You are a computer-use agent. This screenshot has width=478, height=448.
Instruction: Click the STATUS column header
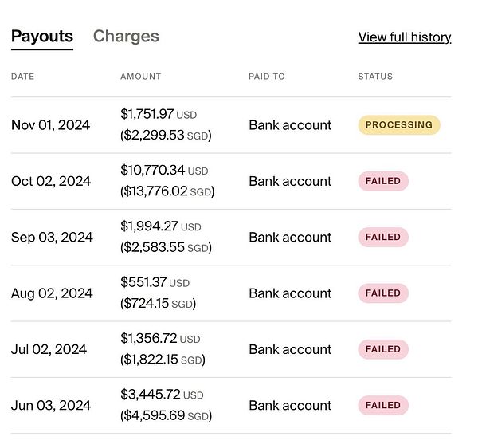[x=375, y=77]
